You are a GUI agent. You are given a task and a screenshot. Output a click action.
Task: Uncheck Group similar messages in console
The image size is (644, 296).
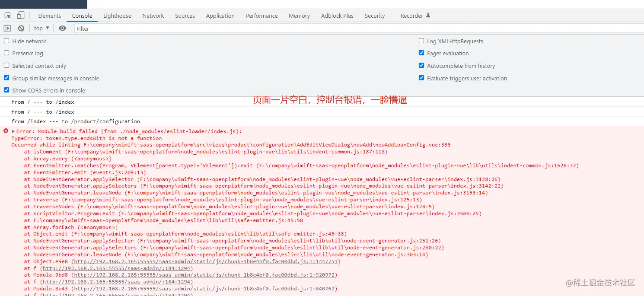tap(6, 78)
